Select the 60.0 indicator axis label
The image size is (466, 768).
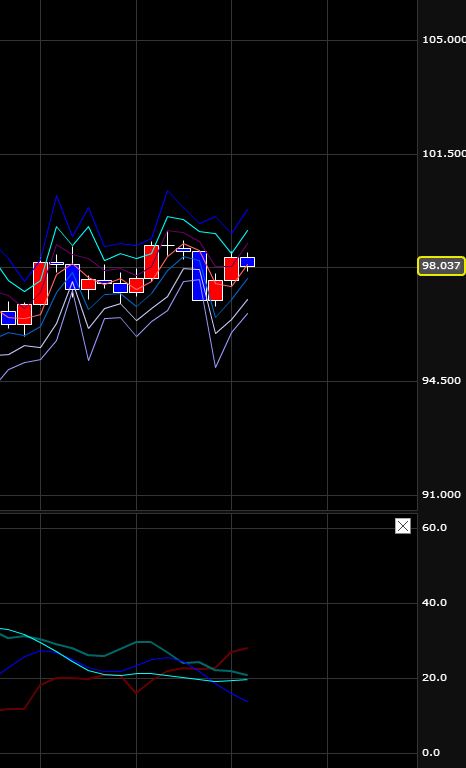(x=434, y=528)
